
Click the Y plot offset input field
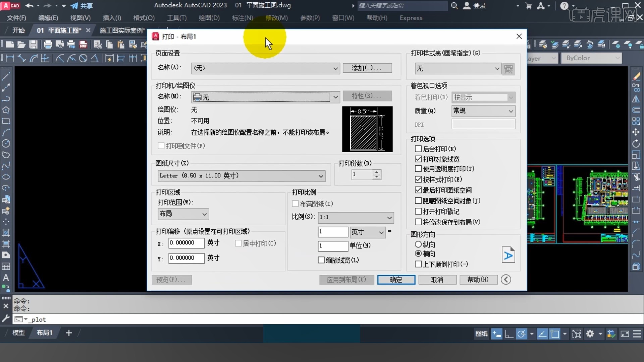(186, 258)
